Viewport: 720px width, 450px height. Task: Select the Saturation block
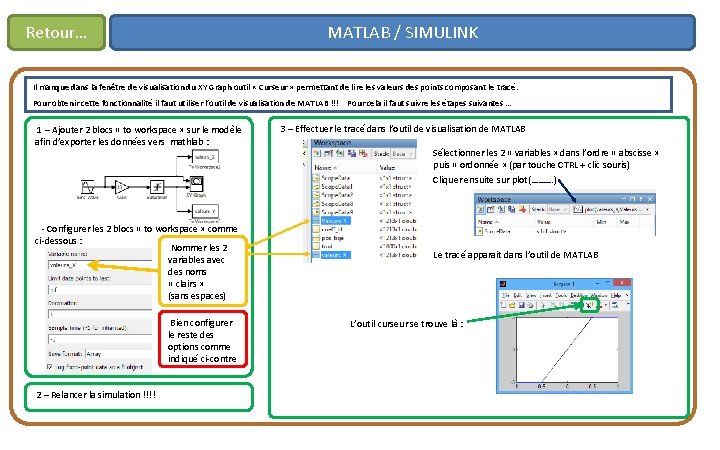coord(157,187)
